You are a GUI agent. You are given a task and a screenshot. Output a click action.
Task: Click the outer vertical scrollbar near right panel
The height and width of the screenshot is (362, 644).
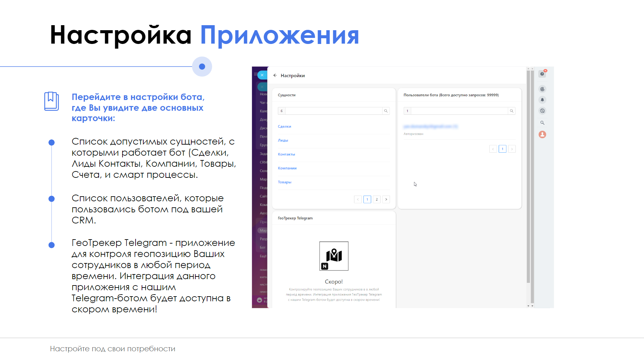pos(532,187)
